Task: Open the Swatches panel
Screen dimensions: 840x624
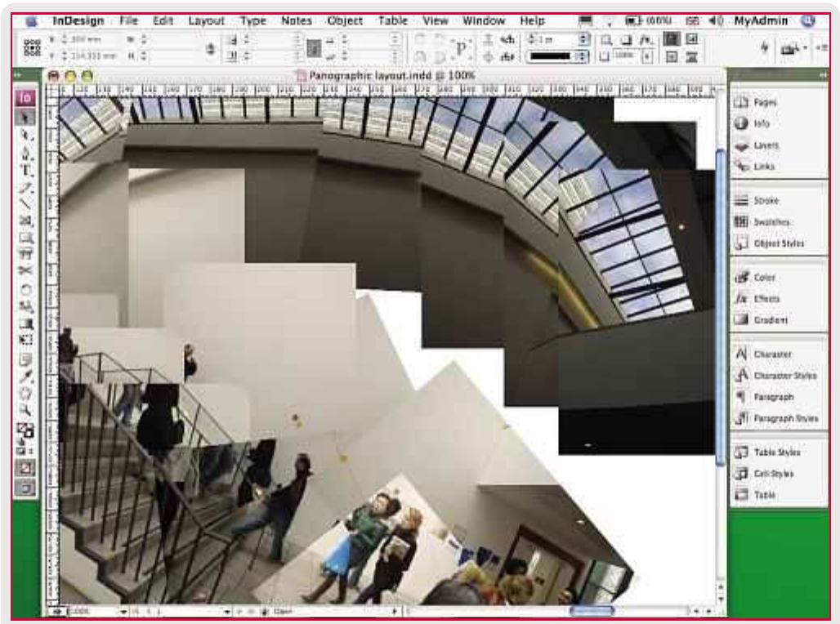Action: click(x=772, y=222)
